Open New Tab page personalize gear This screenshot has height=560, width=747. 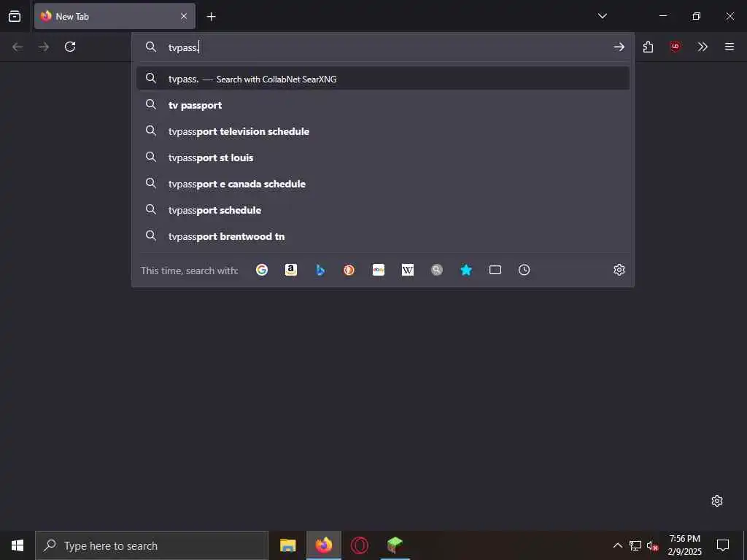[x=717, y=501]
